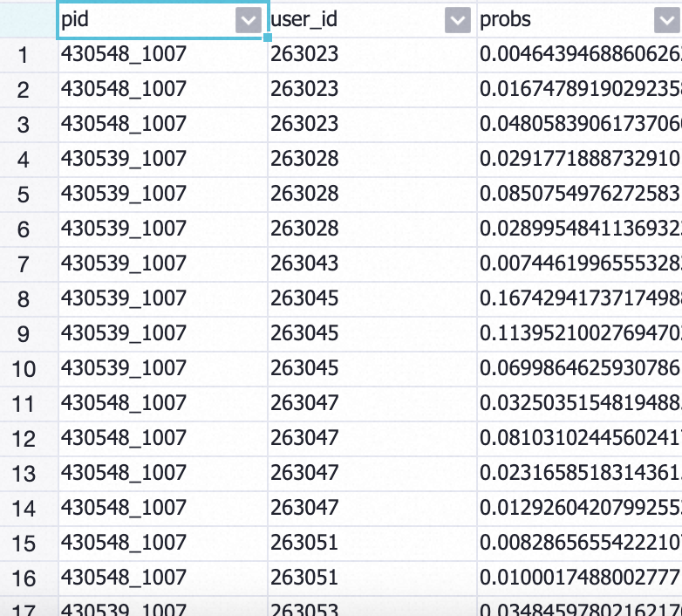Click the cell selection fill handle
Viewport: 682px width, 616px height.
(x=268, y=38)
